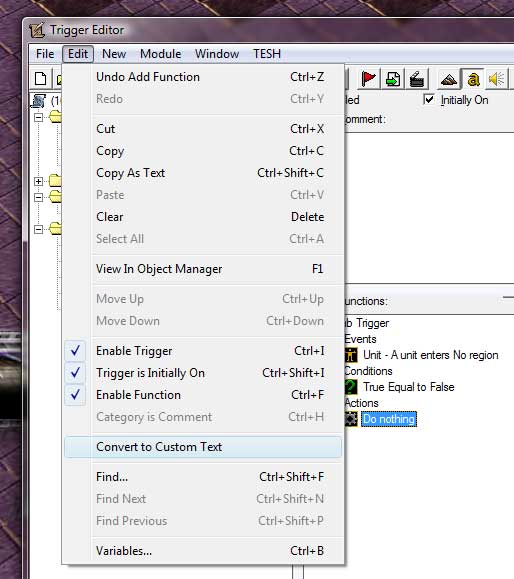Viewport: 514px width, 579px height.
Task: Open the Sound Editor speaker icon
Action: pos(497,79)
